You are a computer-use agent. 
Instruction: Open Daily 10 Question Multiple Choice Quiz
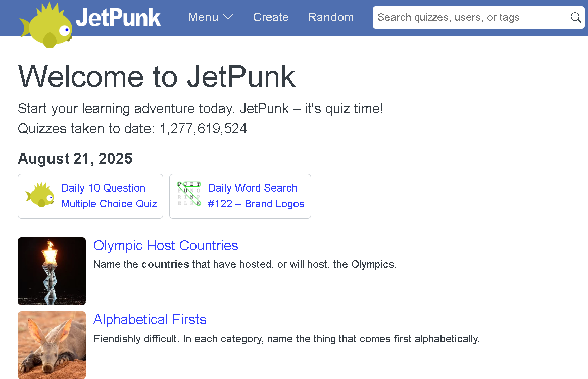[x=109, y=196]
